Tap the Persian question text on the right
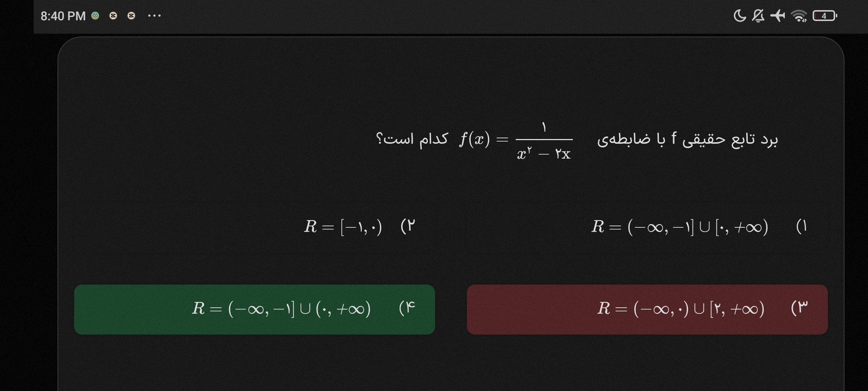Image resolution: width=868 pixels, height=391 pixels. 687,139
